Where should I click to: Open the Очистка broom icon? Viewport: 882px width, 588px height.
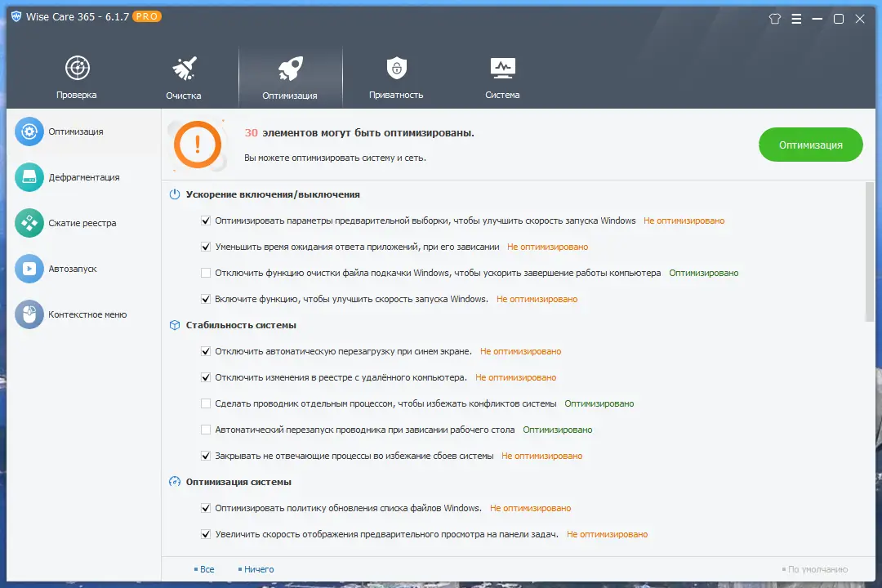pyautogui.click(x=184, y=68)
